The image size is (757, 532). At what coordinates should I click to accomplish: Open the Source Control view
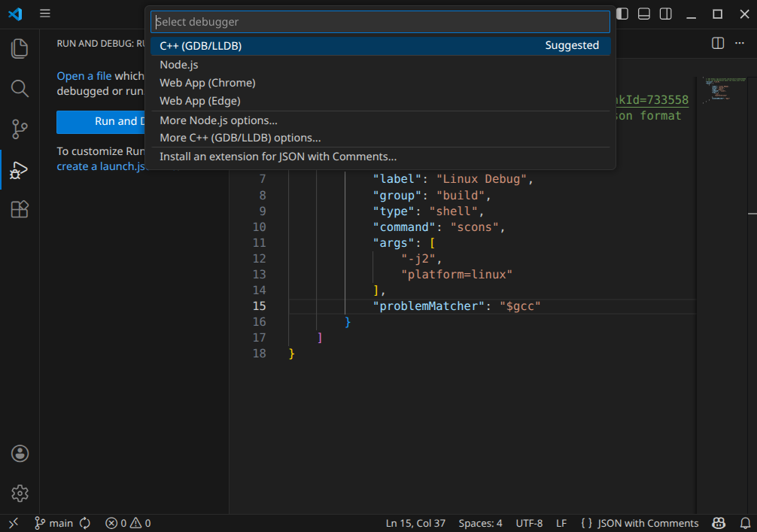[20, 129]
